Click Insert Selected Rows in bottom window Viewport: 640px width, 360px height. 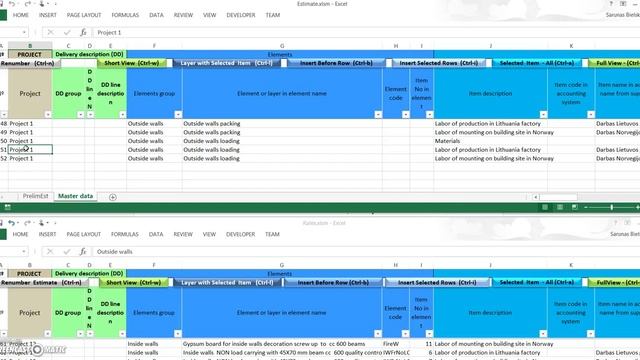tap(437, 282)
